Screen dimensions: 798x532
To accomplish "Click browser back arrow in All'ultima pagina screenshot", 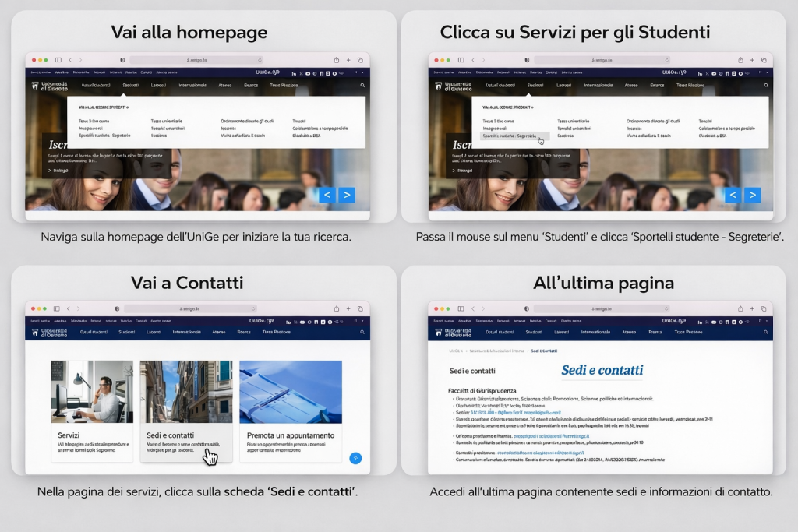I will click(473, 308).
